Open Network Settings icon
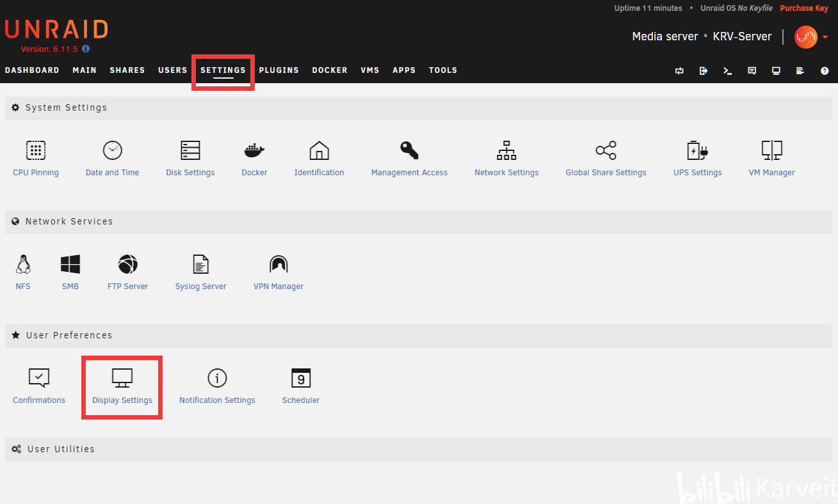Viewport: 838px width, 504px height. tap(506, 150)
